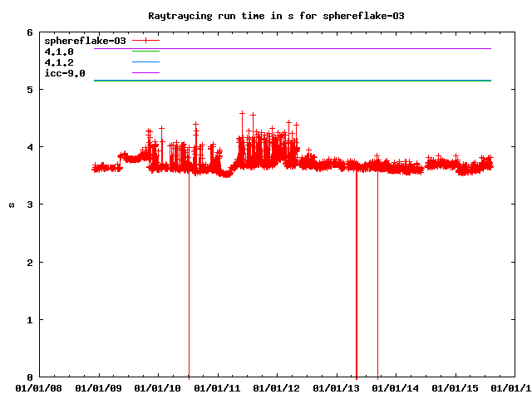
Task: Click the x-axis date label 01/01/08
Action: pyautogui.click(x=39, y=387)
